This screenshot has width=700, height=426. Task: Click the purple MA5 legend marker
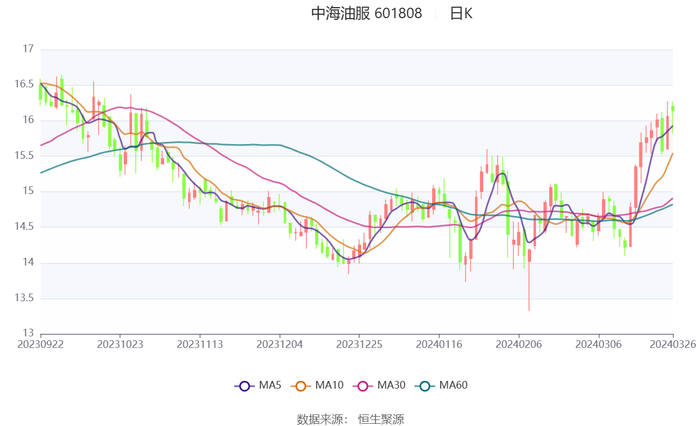coord(243,385)
